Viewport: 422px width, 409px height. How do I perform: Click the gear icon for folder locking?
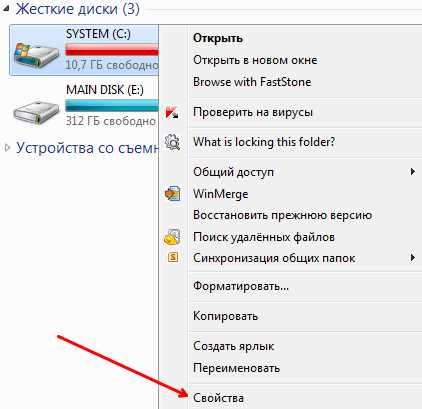172,142
